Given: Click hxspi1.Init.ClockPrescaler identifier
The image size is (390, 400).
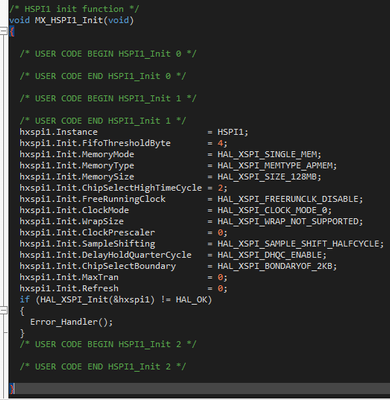Looking at the screenshot, I should click(87, 232).
